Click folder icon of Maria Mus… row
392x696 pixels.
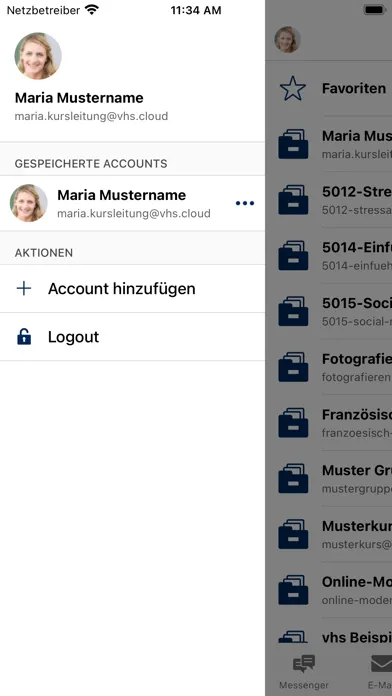pos(293,144)
